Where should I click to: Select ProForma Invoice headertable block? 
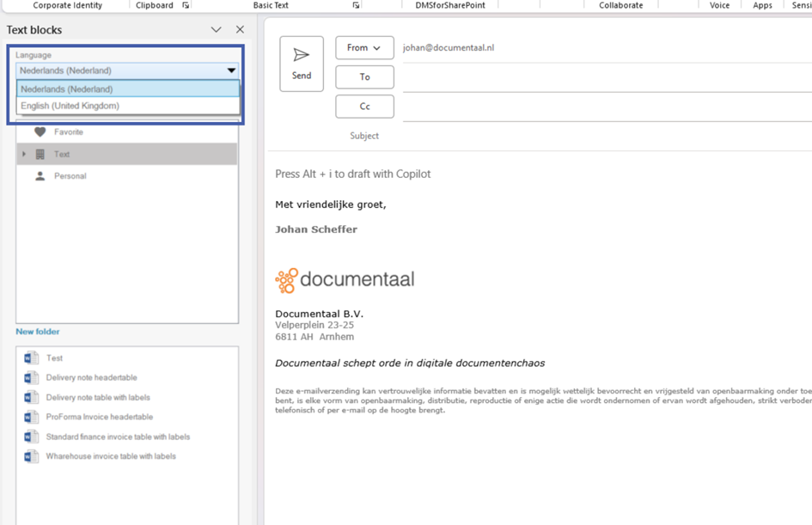click(100, 417)
